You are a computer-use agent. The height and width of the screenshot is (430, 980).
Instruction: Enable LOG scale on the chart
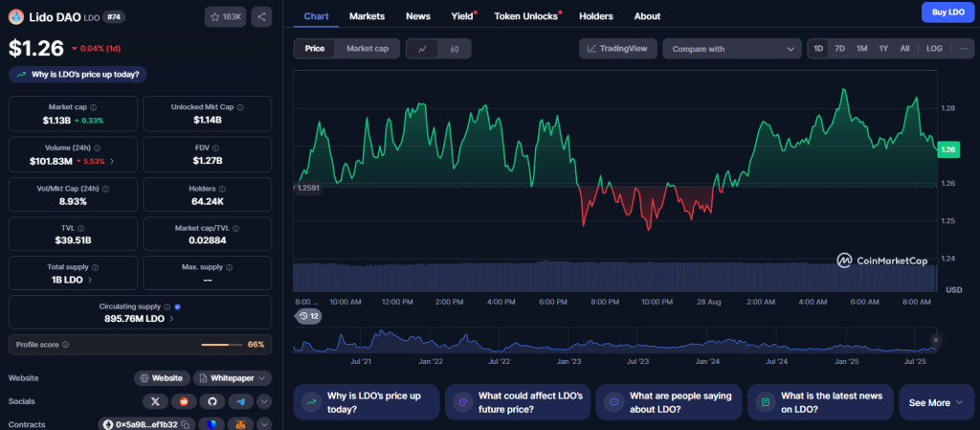[x=934, y=49]
